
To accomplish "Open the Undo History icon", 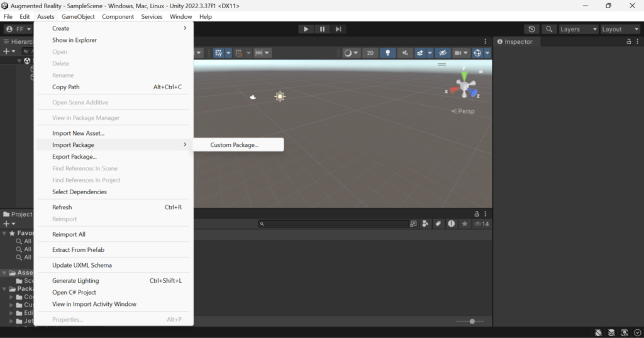I will pos(531,29).
